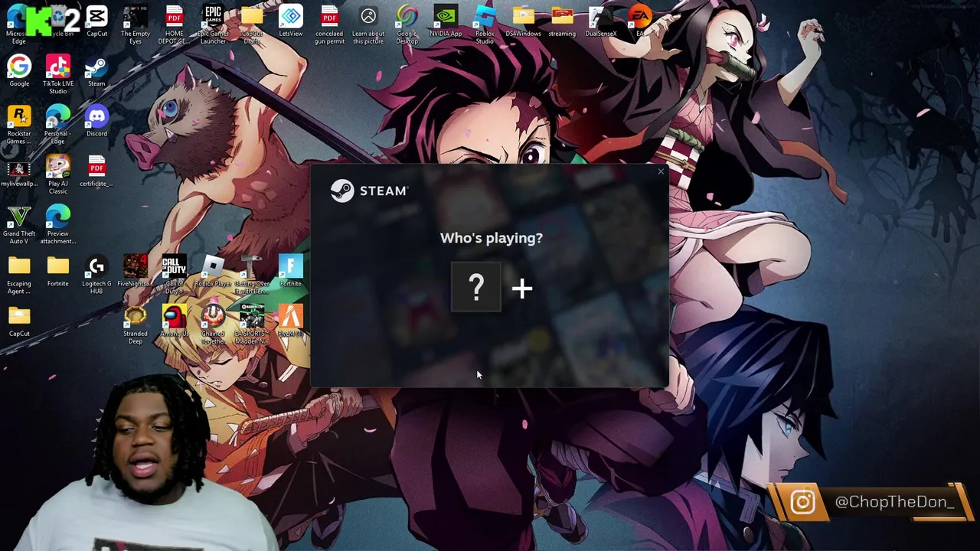Screen dimensions: 980x551
Task: Launch Getting Over It with Bennett shortcut
Action: coord(252,275)
